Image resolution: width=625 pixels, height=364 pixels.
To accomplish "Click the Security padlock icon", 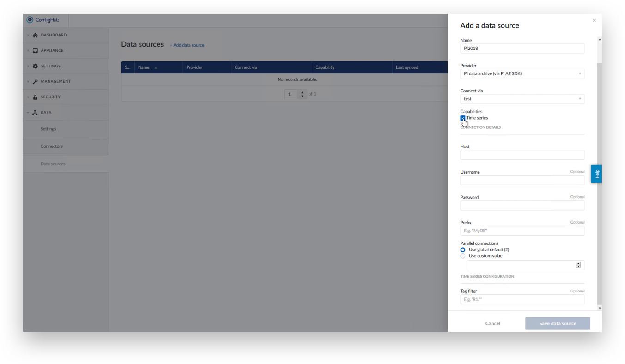I will pyautogui.click(x=35, y=97).
